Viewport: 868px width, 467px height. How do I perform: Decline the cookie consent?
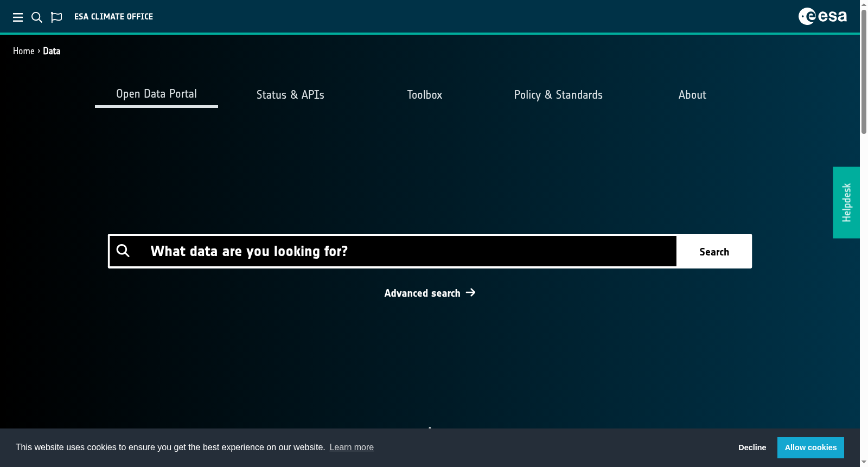click(752, 447)
